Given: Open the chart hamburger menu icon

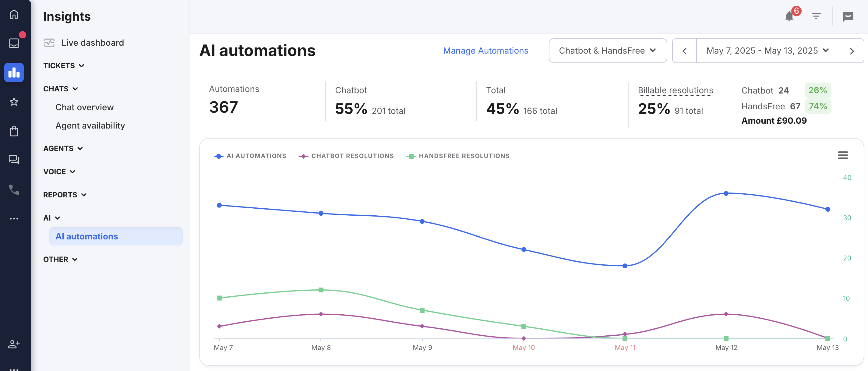Looking at the screenshot, I should tap(843, 155).
